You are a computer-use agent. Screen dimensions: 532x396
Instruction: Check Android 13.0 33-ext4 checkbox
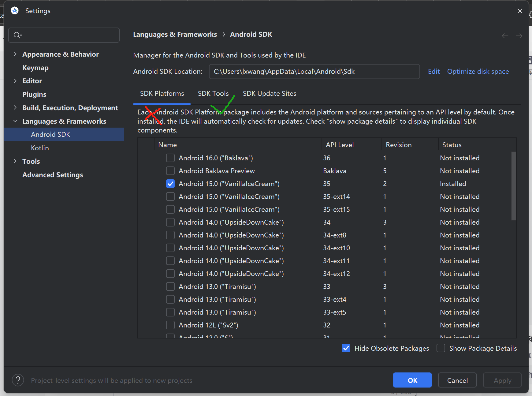170,299
